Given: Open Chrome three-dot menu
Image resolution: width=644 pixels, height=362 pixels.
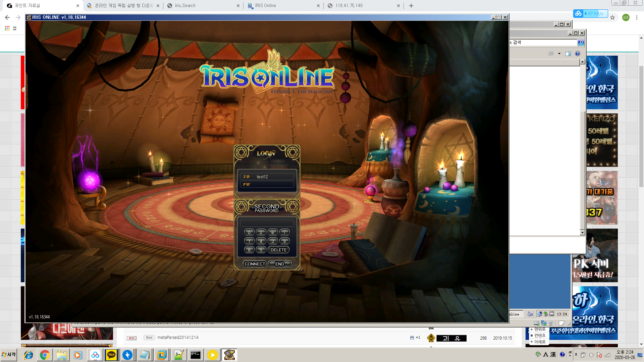Looking at the screenshot, I should point(637,17).
